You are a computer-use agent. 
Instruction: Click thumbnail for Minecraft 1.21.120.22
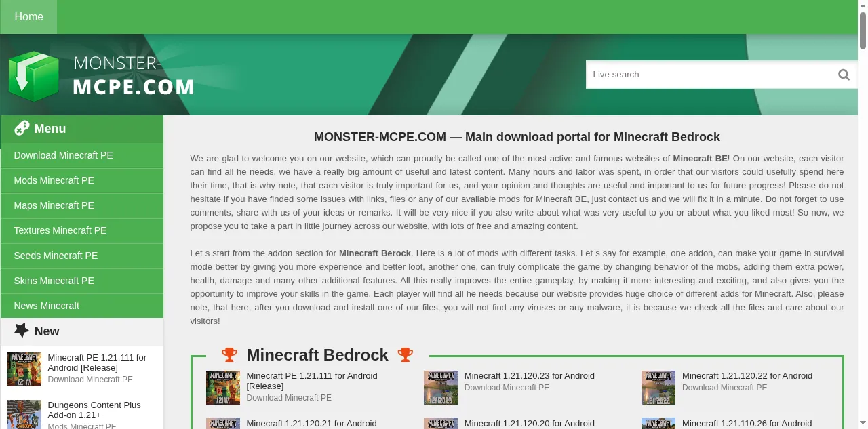point(658,388)
